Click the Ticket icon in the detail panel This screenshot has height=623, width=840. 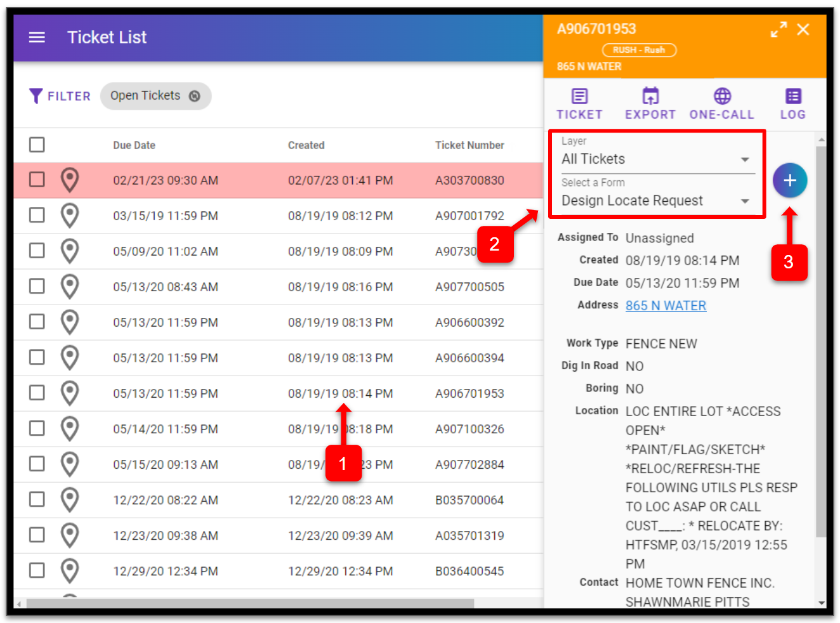click(x=579, y=103)
